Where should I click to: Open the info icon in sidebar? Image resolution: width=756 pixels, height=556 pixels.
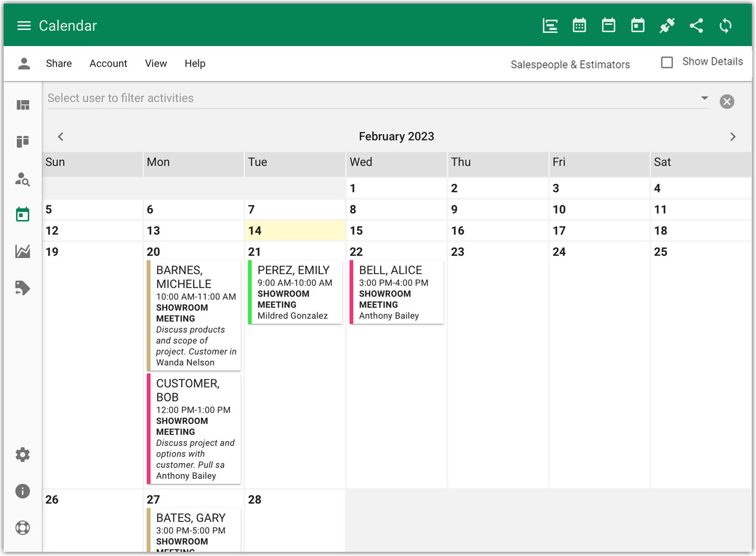[x=23, y=491]
